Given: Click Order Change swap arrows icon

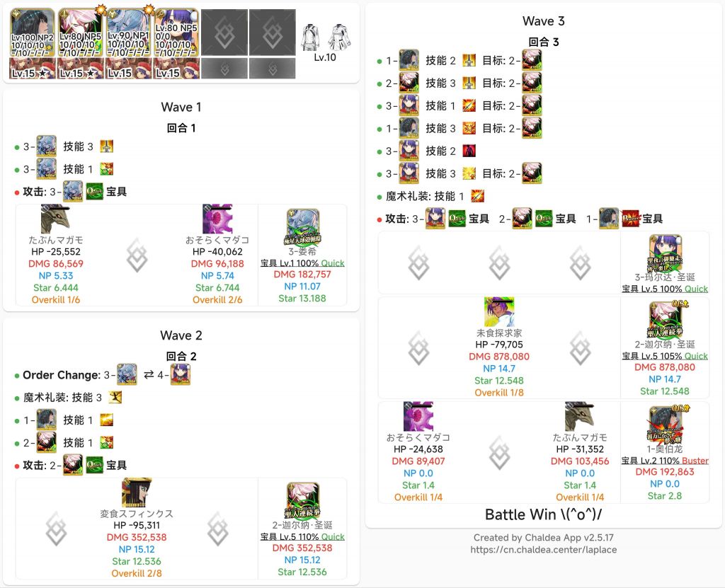Looking at the screenshot, I should 149,375.
